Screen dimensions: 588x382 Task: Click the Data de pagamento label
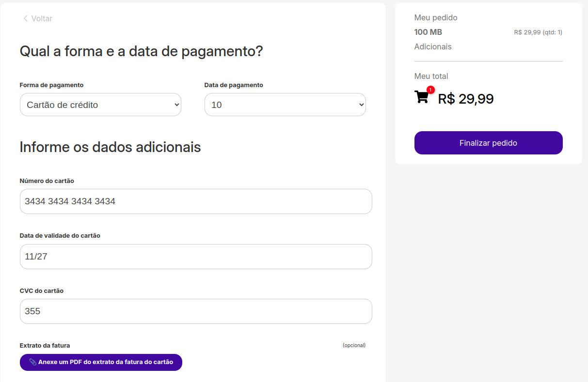(x=234, y=85)
